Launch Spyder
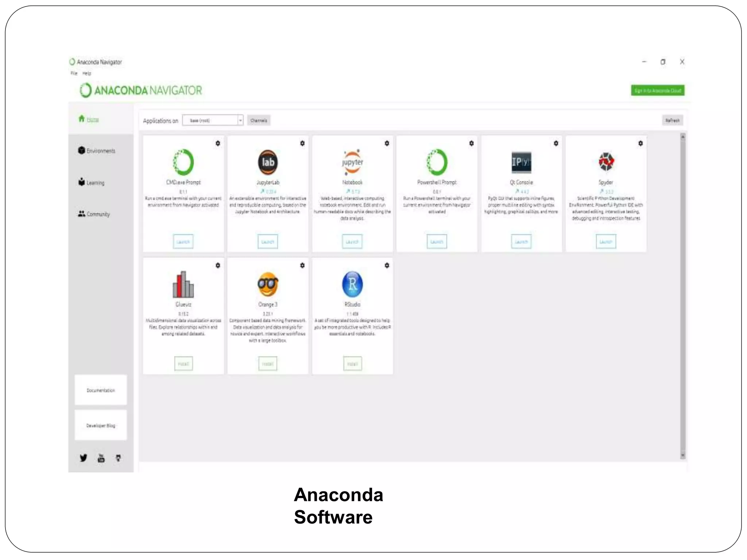The width and height of the screenshot is (747, 560). [x=606, y=241]
